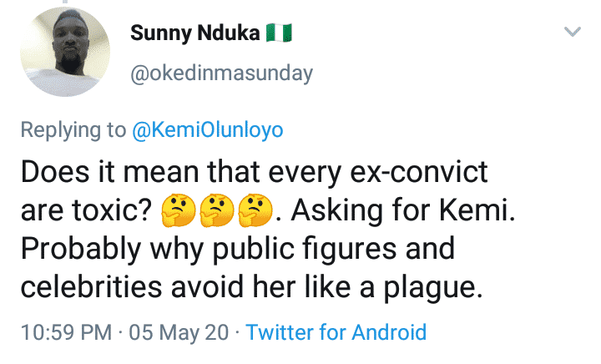Open Sunny Nduka's profile picture
The image size is (601, 364).
(64, 58)
